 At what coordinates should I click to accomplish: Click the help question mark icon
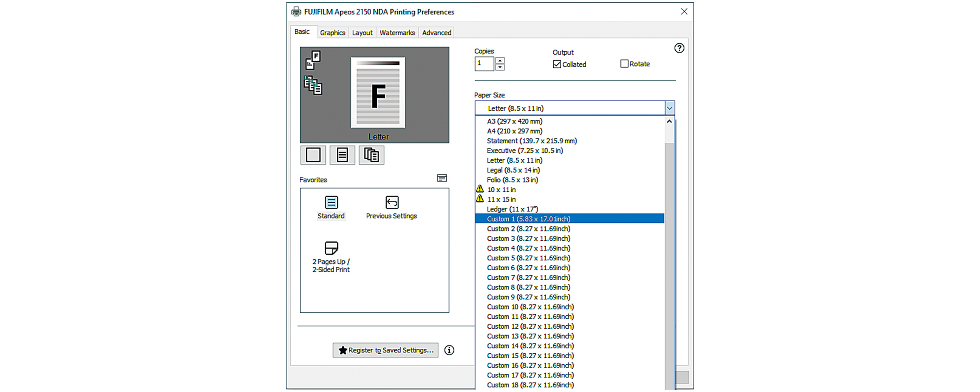pos(679,48)
